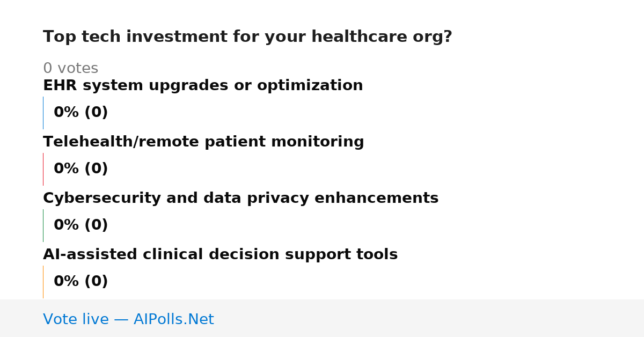Click the '0 votes' total count
This screenshot has width=644, height=337.
click(70, 69)
